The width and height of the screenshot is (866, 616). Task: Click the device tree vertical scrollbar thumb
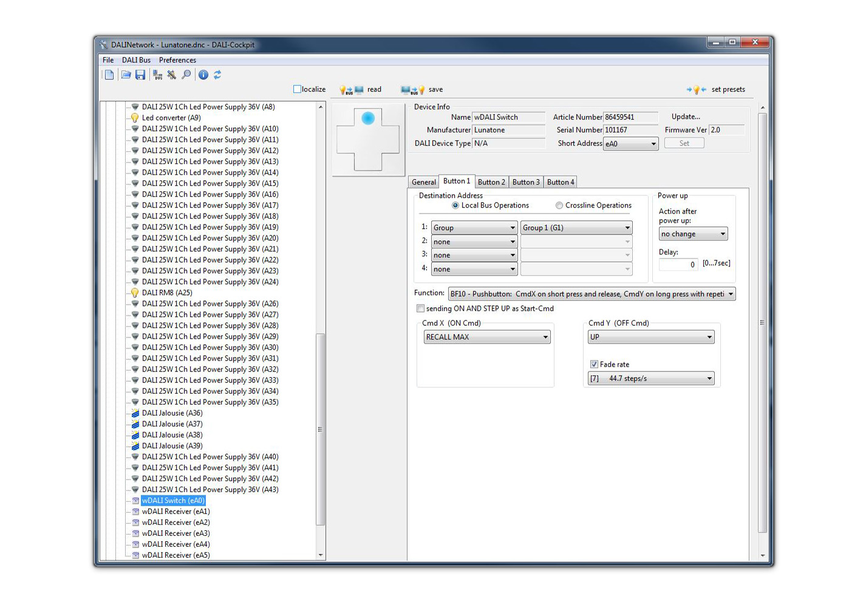[x=321, y=429]
